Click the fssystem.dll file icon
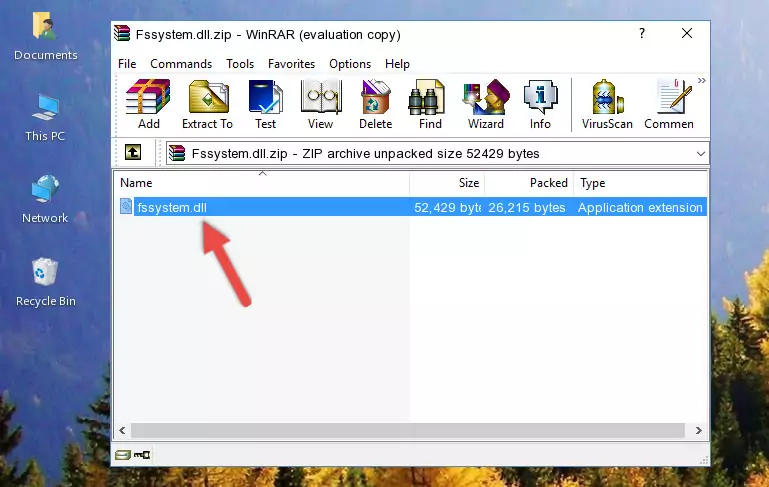This screenshot has width=769, height=487. tap(126, 206)
